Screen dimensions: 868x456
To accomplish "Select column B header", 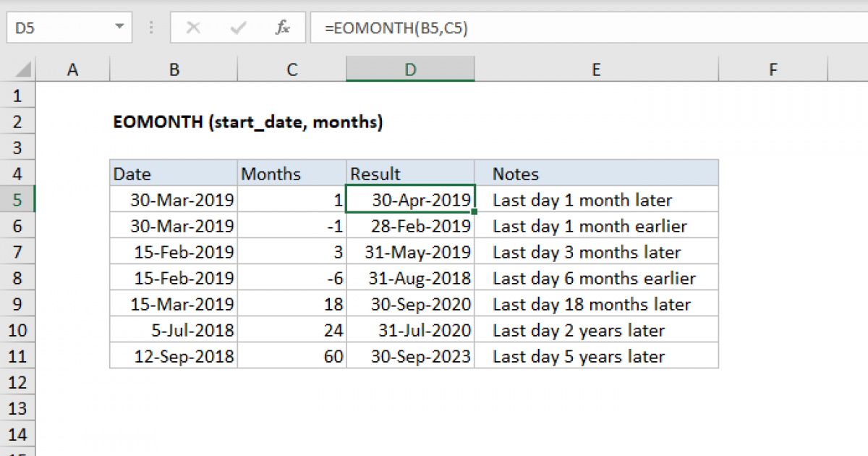I will tap(174, 69).
